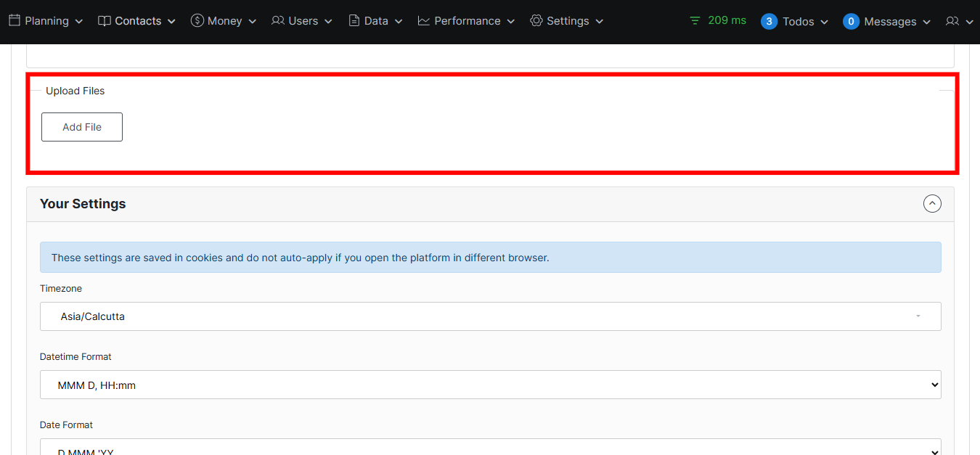Open the Datetime Format dropdown

[490, 385]
